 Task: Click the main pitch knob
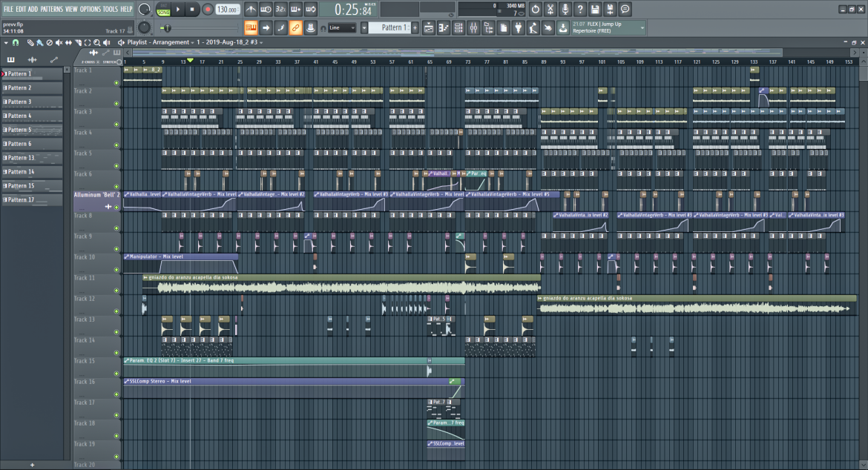(144, 27)
